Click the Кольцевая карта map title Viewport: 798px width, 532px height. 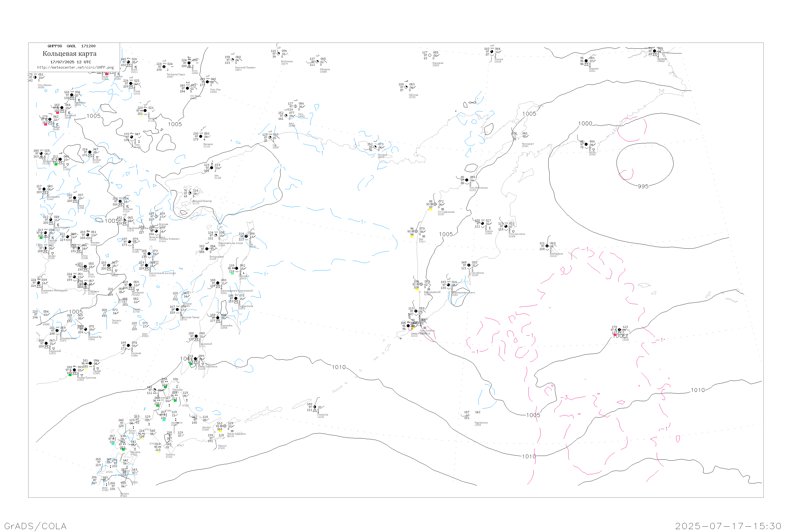[x=69, y=54]
